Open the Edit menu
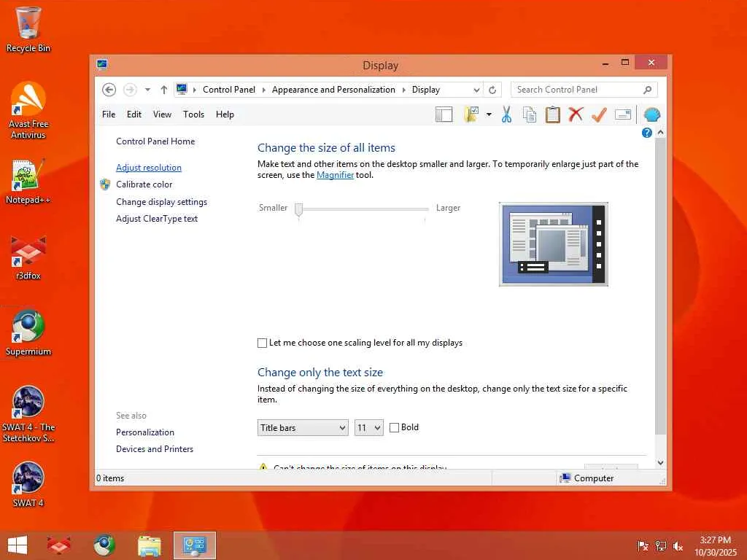Image resolution: width=747 pixels, height=560 pixels. coord(134,114)
